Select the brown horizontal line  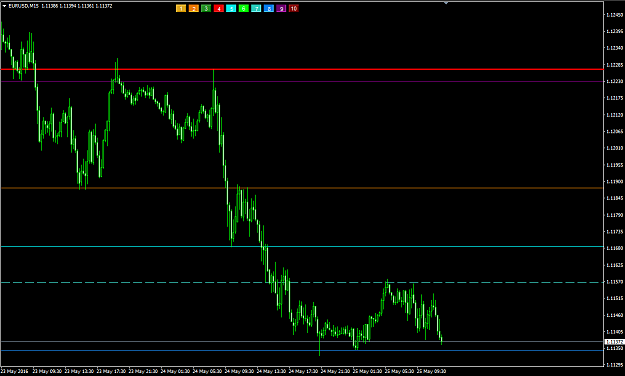tap(302, 188)
